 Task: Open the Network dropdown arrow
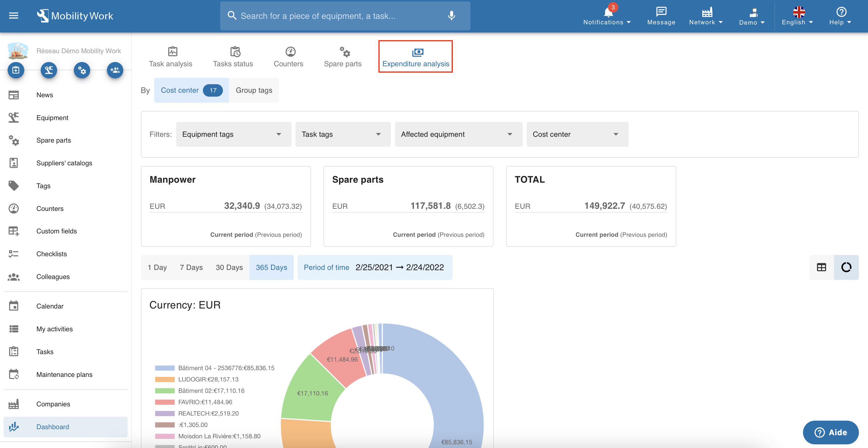[721, 22]
